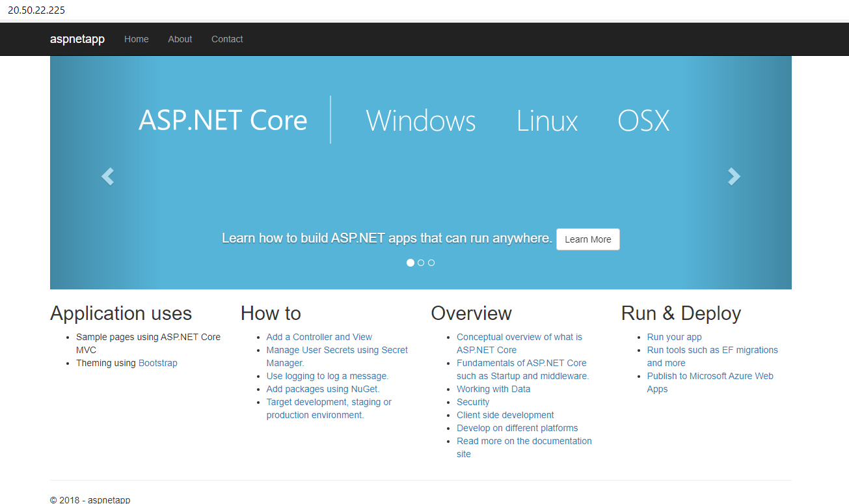Click Sample pages using ASP.NET Core MVC text
Screen dimensions: 849x504
(148, 343)
